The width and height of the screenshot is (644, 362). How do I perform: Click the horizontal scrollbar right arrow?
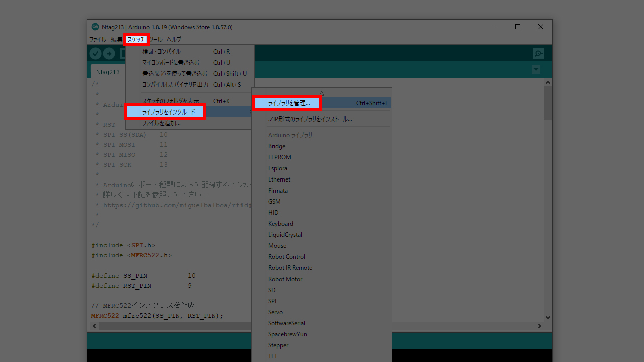click(539, 326)
